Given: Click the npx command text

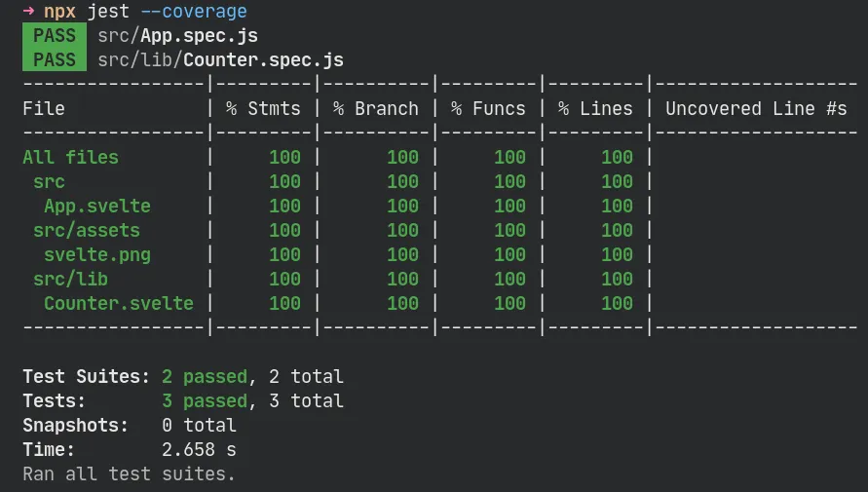Looking at the screenshot, I should click(x=59, y=12).
